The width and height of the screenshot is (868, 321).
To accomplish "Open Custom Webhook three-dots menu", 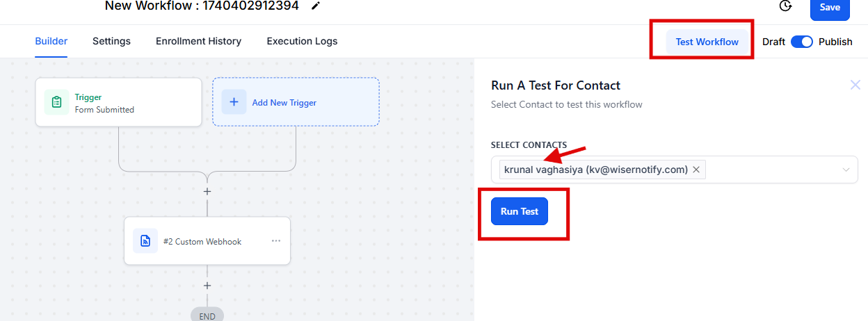I will click(276, 241).
